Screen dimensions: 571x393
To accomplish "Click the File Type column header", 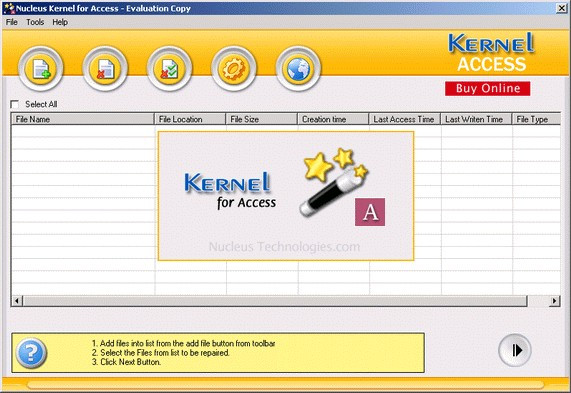I will click(536, 119).
